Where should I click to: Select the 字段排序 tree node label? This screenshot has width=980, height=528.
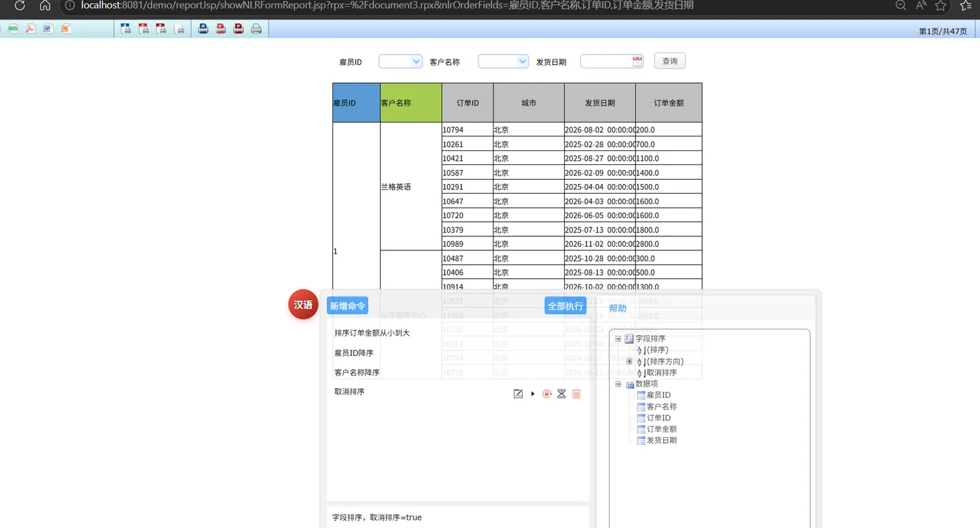tap(650, 338)
